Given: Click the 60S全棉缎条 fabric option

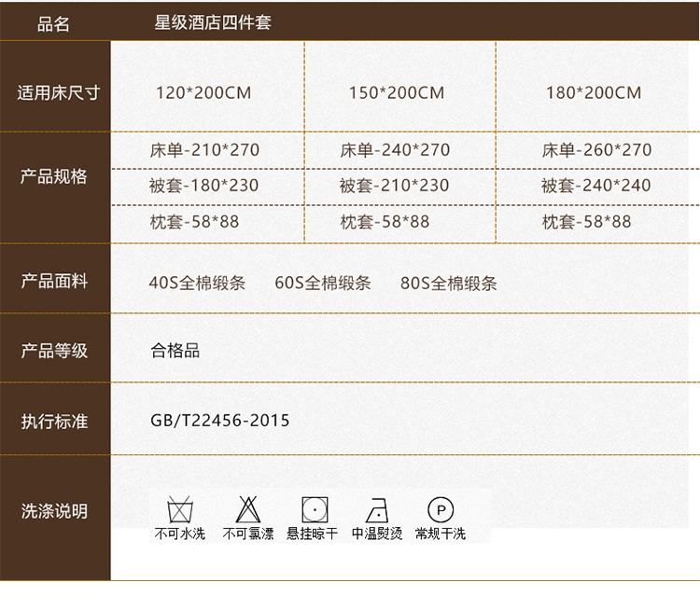Looking at the screenshot, I should click(x=323, y=283).
